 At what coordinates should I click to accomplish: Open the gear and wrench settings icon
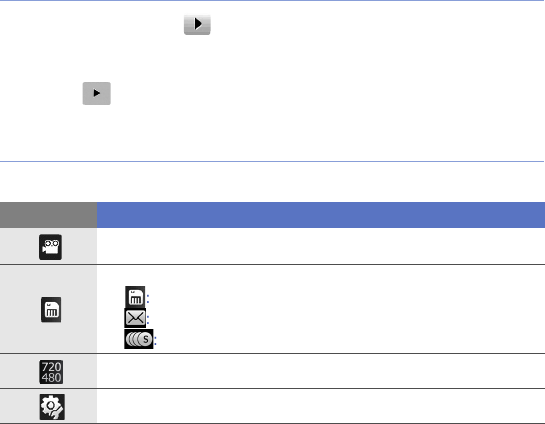[52, 407]
